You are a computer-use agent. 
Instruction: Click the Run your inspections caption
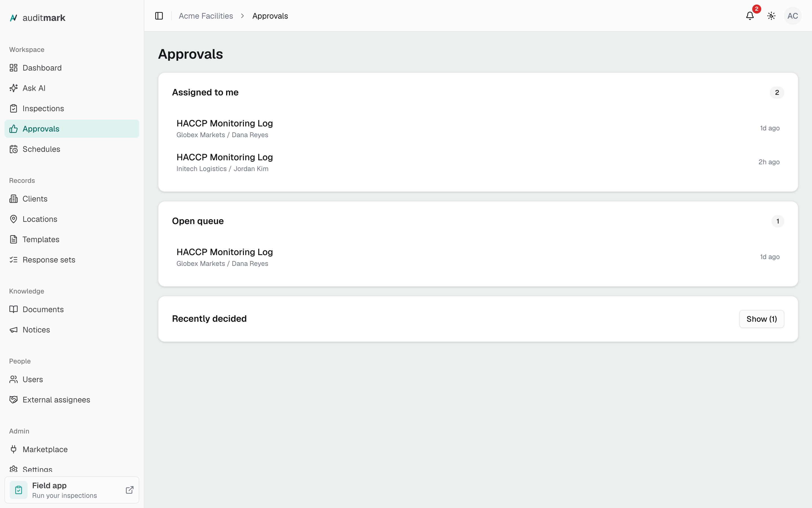(64, 496)
